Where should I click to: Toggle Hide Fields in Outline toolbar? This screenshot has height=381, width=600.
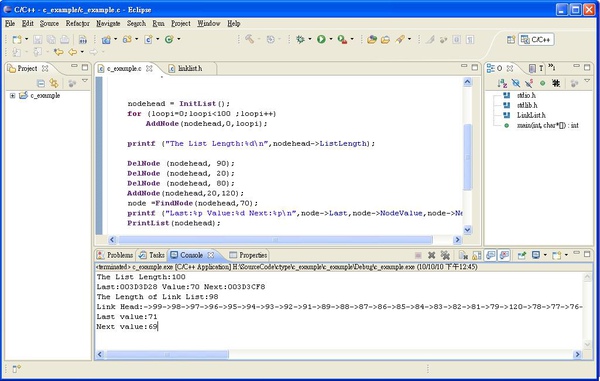point(516,83)
